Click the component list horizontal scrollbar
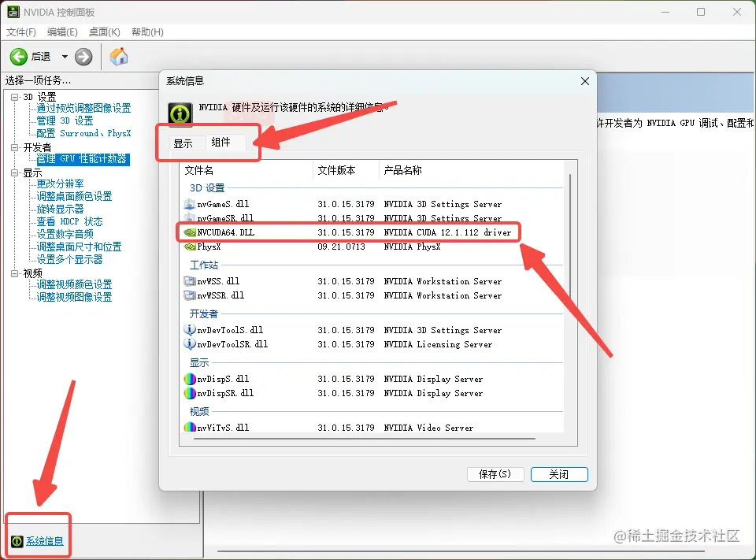Viewport: 756px width, 560px height. tap(365, 439)
